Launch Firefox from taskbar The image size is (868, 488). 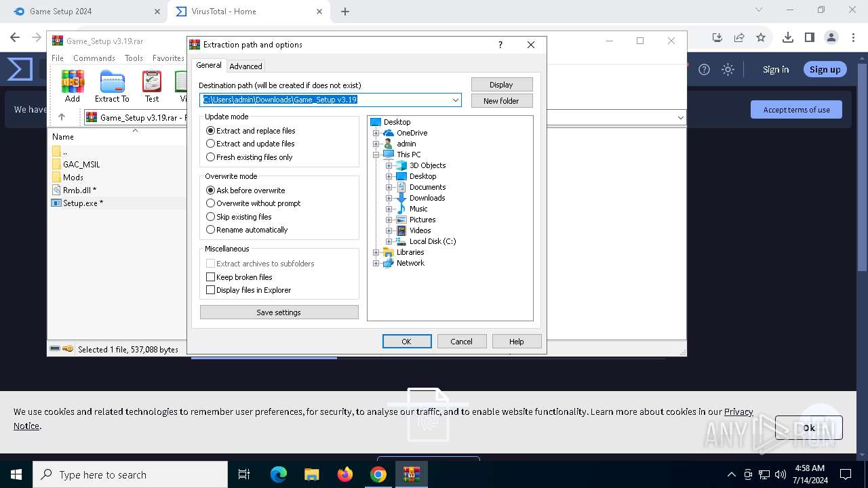[345, 474]
